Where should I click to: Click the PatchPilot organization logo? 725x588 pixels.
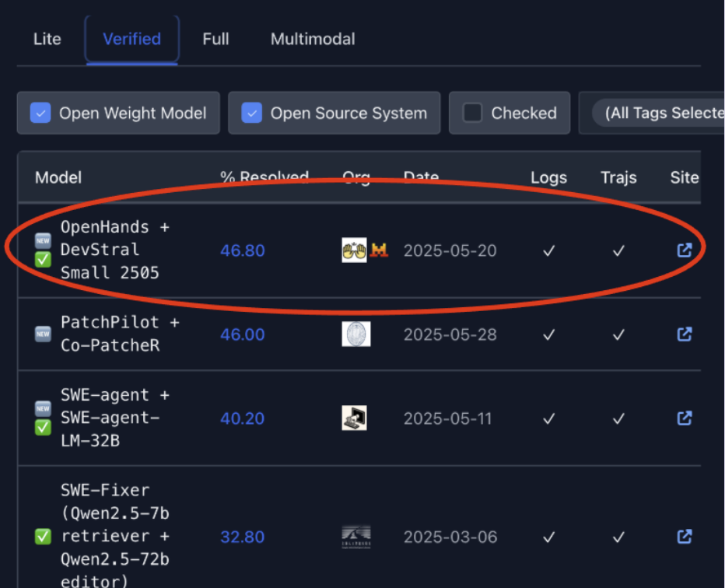pos(356,334)
